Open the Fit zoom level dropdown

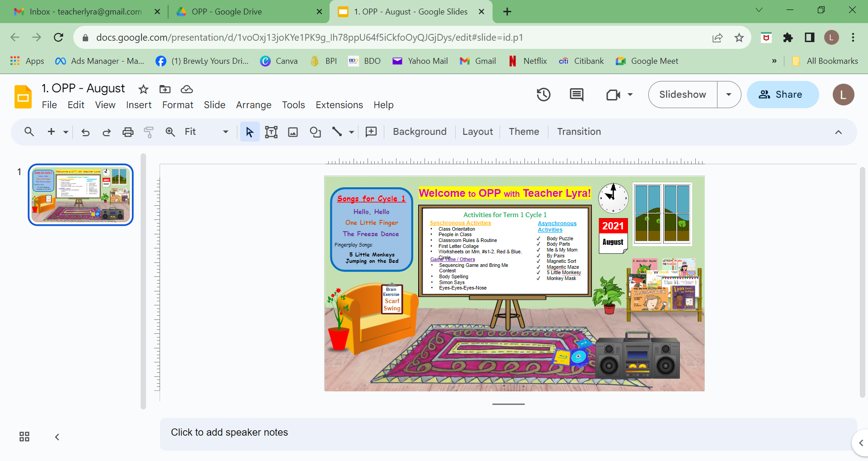[207, 132]
